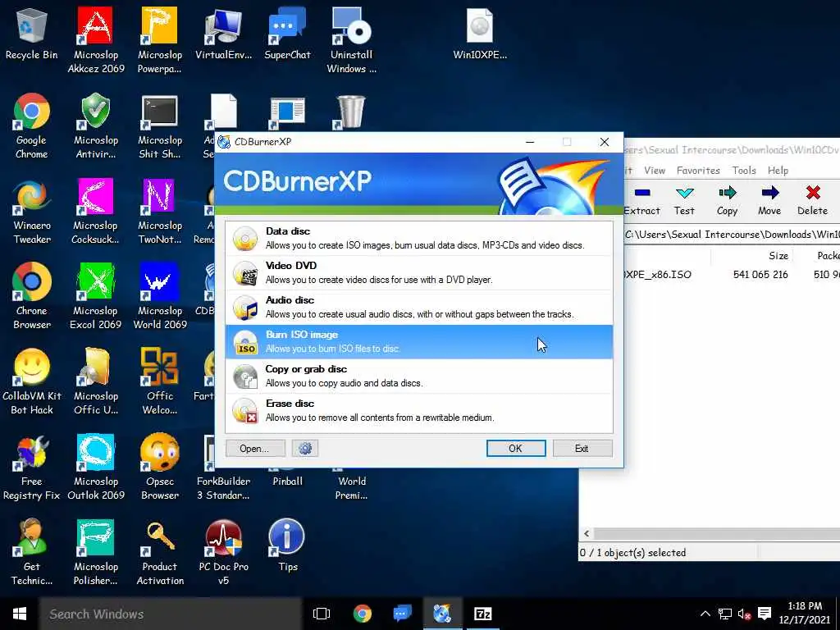Click Delete in the 7-Zip toolbar

[x=813, y=200]
